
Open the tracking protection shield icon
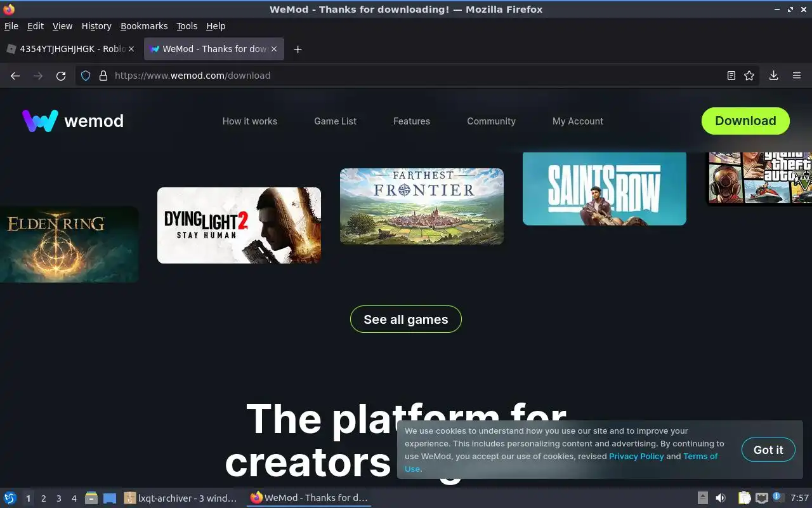coord(87,76)
